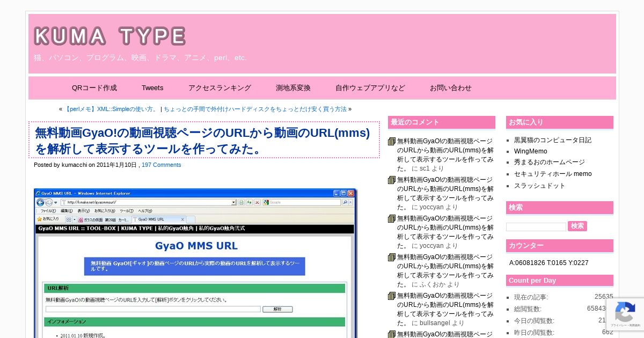The height and width of the screenshot is (338, 644).
Task: Open the recent comment by sc1
Action: [445, 155]
